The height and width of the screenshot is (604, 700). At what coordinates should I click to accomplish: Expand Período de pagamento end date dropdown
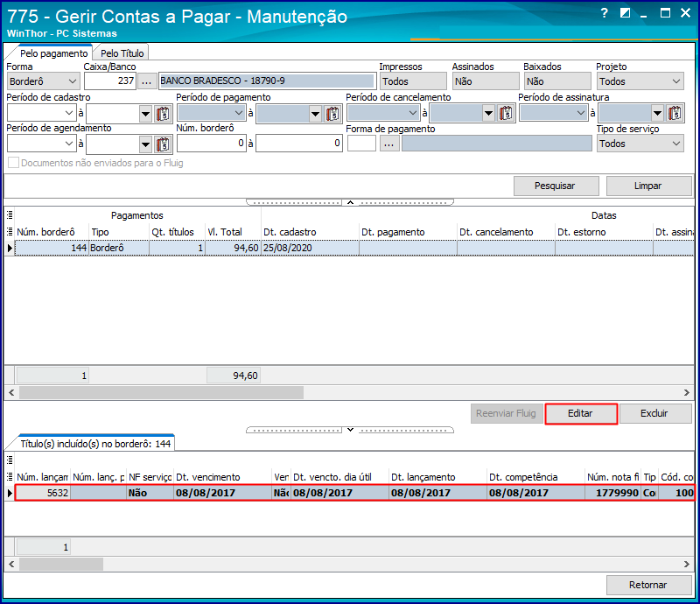[x=316, y=114]
